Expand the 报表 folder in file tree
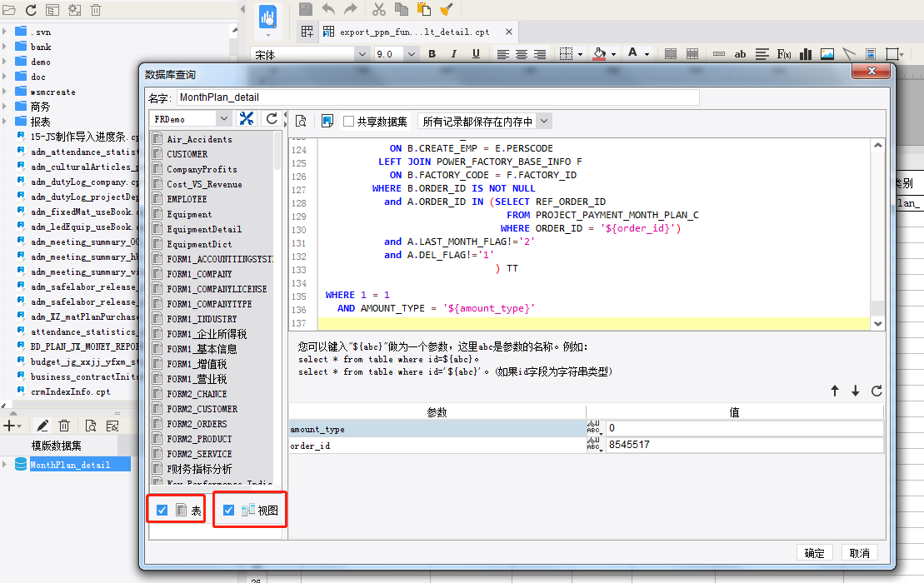The image size is (924, 583). [5, 122]
